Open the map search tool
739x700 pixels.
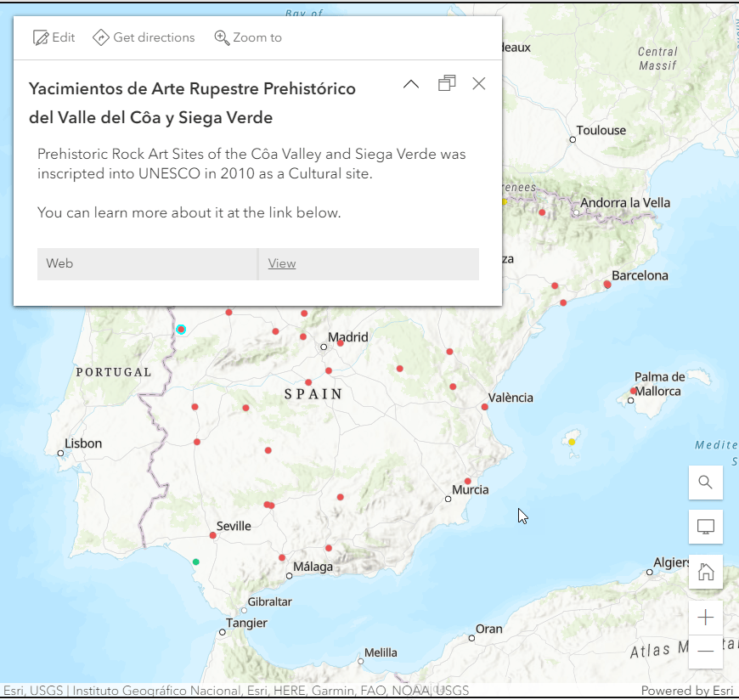click(706, 483)
